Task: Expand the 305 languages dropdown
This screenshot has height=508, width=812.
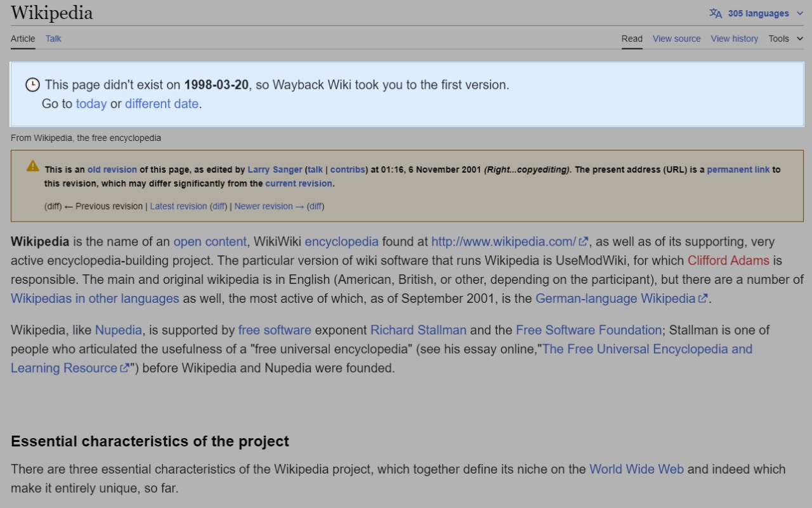Action: 757,13
